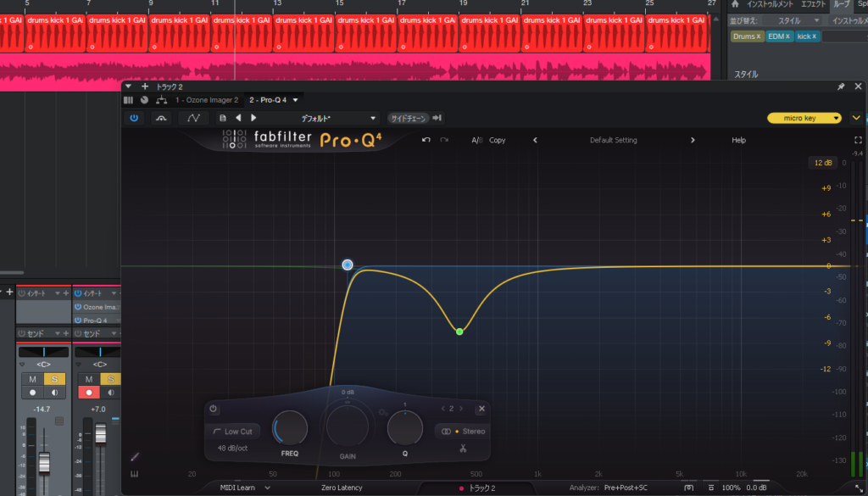
Task: Open the Help menu in Pro-Q
Action: [x=739, y=140]
